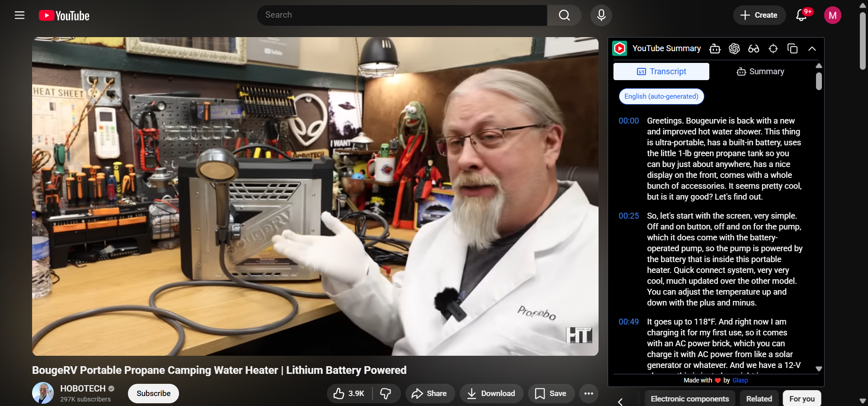Jump to timestamp 00:25
This screenshot has height=406, width=868.
[x=628, y=216]
